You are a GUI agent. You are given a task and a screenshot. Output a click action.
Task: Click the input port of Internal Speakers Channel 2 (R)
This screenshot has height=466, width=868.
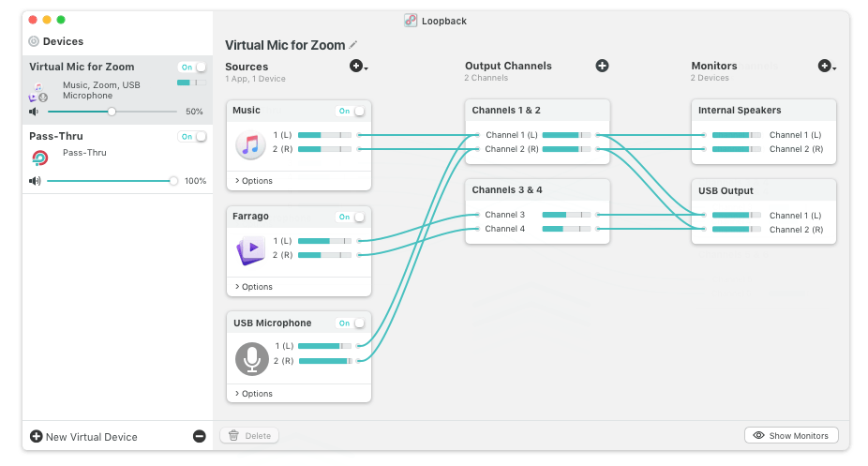click(704, 149)
